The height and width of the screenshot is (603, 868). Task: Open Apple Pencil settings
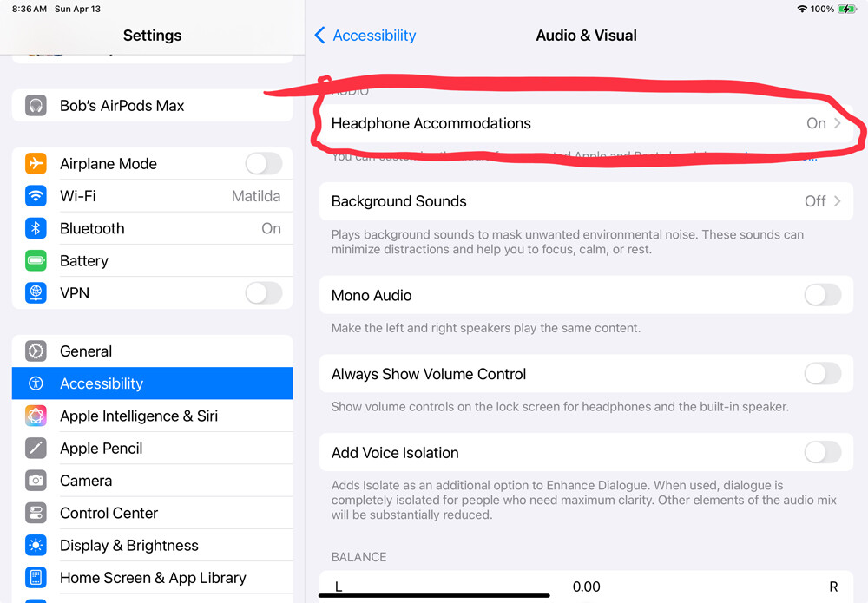(x=152, y=448)
